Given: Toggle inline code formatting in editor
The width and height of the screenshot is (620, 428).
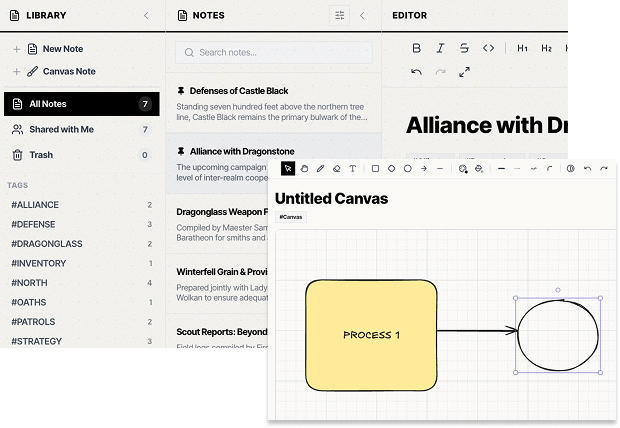Looking at the screenshot, I should point(488,48).
